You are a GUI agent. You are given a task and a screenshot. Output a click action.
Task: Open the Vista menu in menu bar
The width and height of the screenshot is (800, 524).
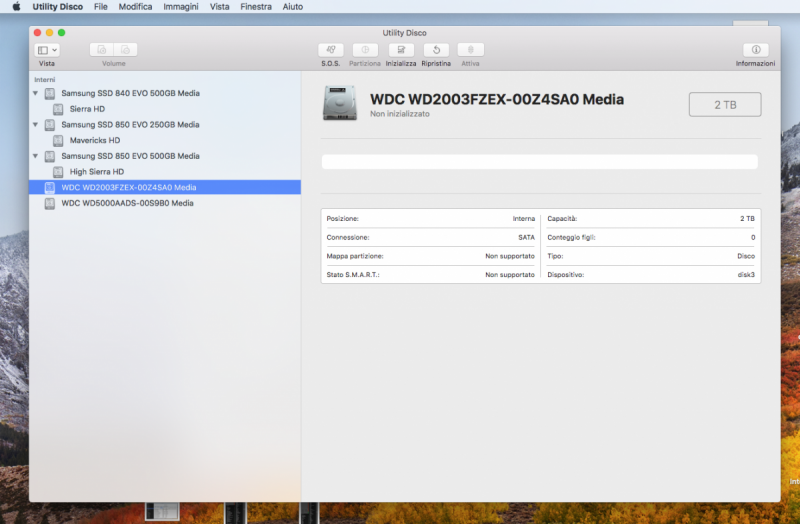[219, 7]
